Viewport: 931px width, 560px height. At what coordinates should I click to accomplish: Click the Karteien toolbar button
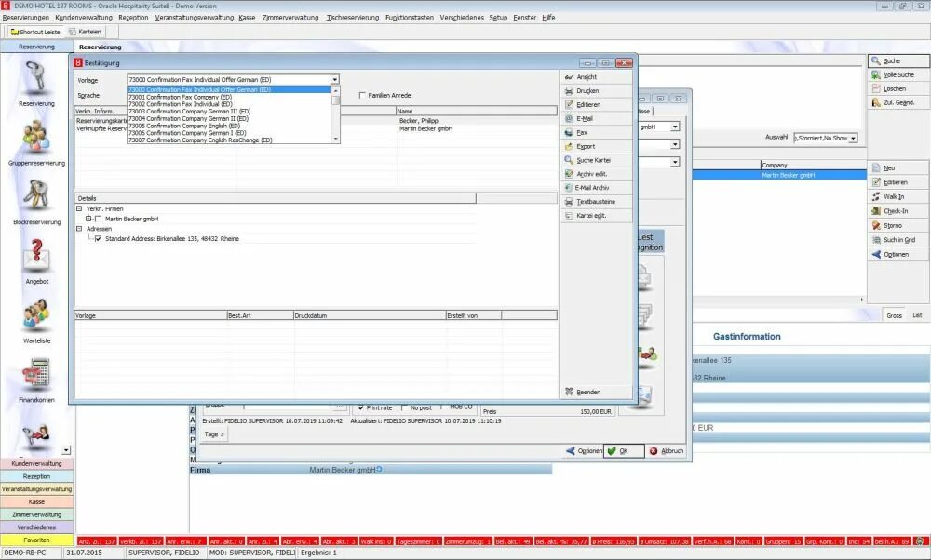tap(85, 32)
